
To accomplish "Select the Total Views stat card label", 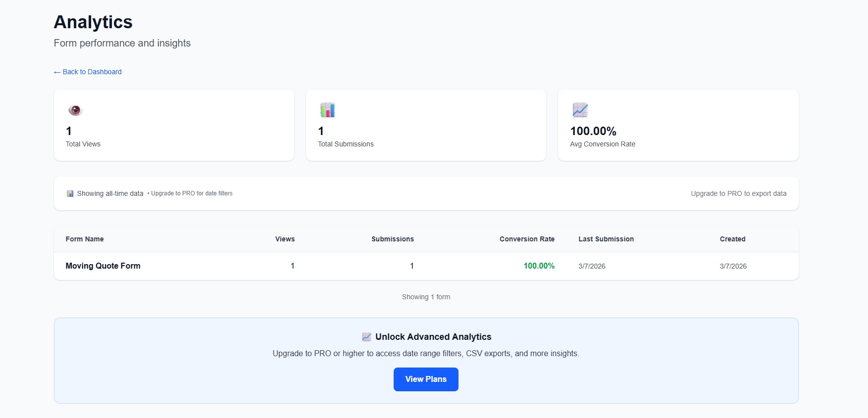I will click(x=83, y=144).
